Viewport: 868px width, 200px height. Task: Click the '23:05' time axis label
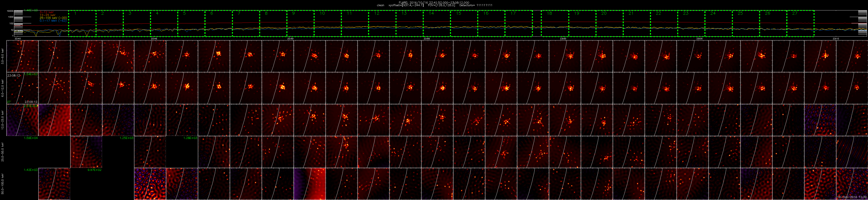(x=699, y=39)
